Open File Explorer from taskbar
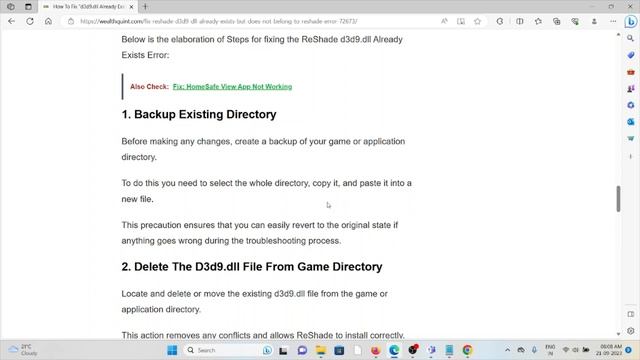 click(x=321, y=350)
